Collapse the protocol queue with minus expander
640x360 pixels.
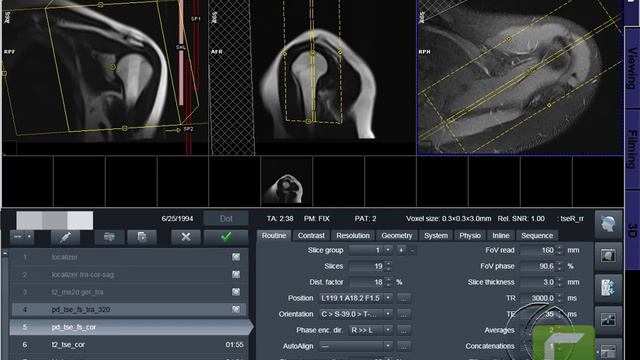(4, 253)
